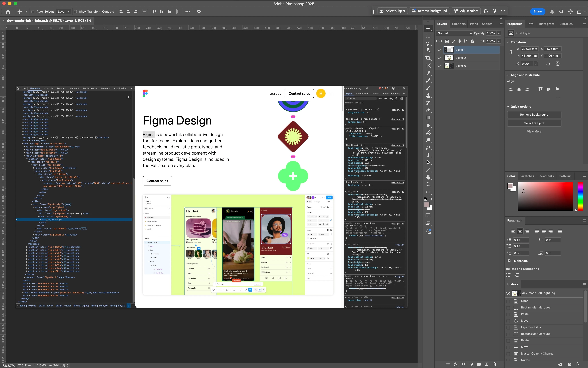The width and height of the screenshot is (588, 368).
Task: Select the Blur tool
Action: (x=428, y=125)
